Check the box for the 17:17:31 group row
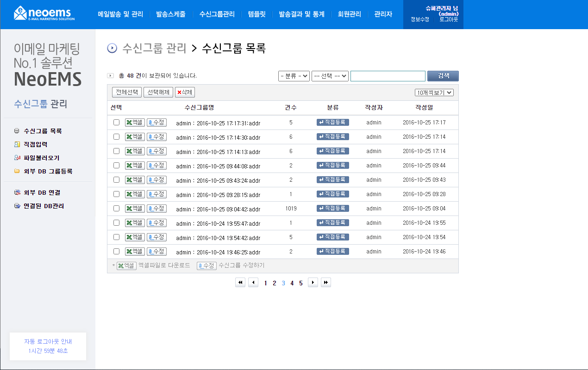588x370 pixels. (116, 123)
